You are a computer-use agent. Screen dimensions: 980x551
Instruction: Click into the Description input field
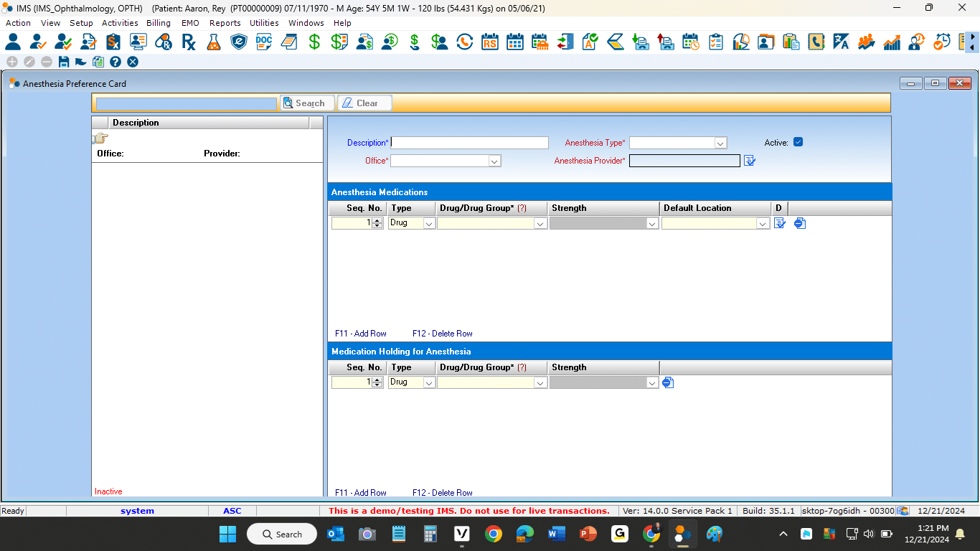(470, 143)
